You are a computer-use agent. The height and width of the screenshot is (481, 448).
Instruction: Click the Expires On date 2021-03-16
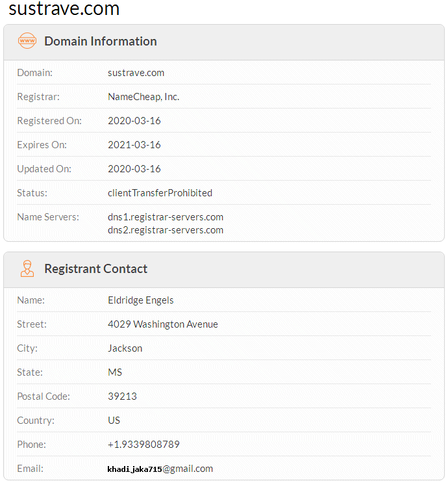(x=134, y=145)
